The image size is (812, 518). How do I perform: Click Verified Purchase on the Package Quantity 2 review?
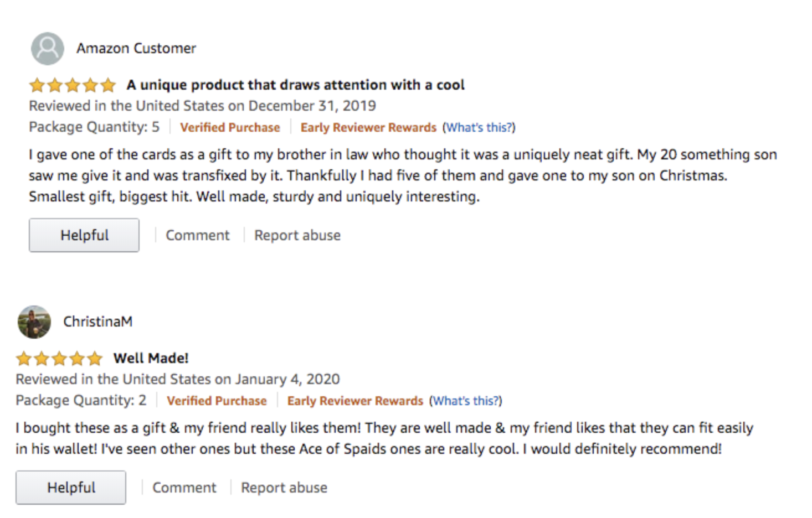click(217, 401)
